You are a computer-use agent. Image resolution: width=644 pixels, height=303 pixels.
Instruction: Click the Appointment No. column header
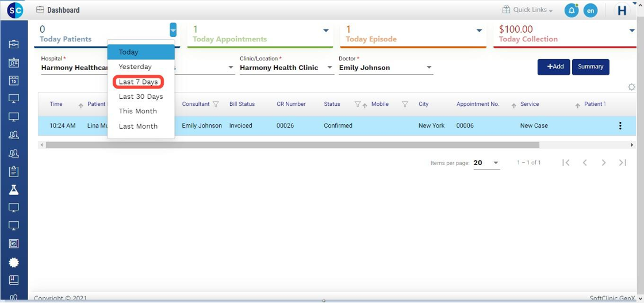click(x=478, y=104)
